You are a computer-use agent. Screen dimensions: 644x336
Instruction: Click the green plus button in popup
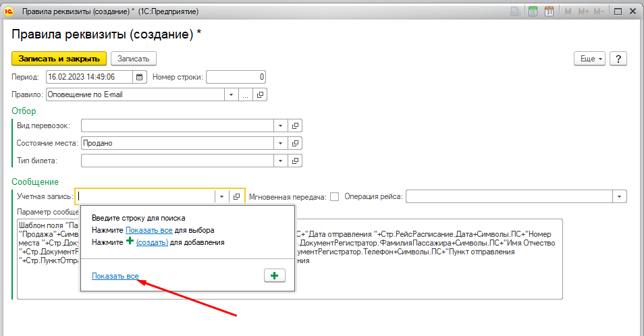click(274, 275)
